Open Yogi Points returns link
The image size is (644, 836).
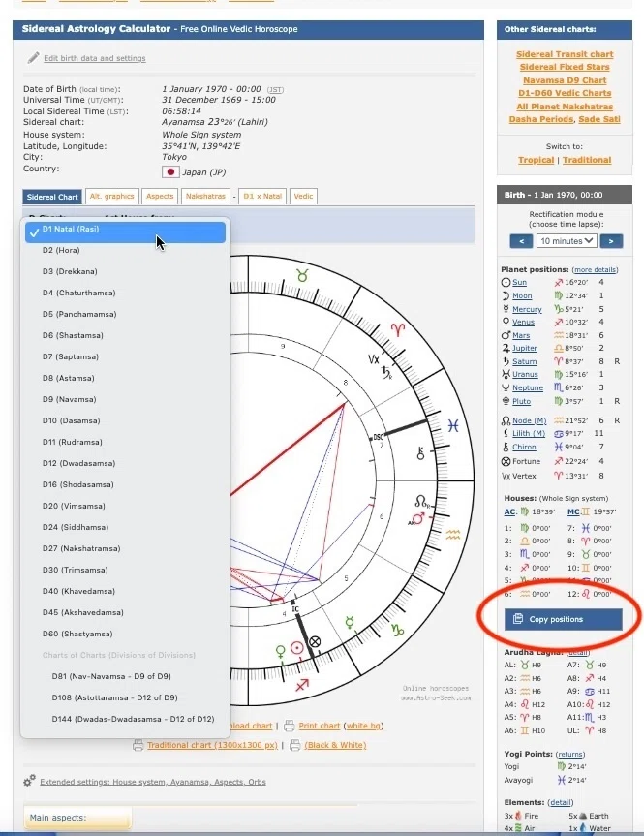tap(569, 754)
